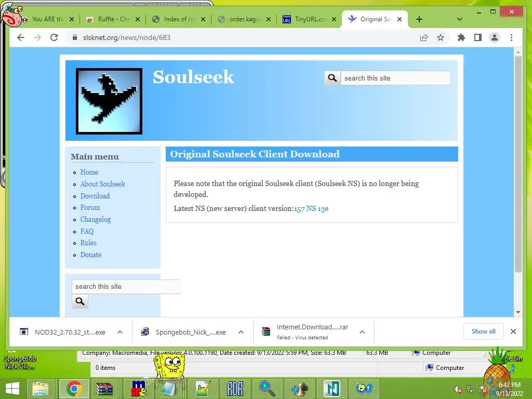
Task: Open the Rules link
Action: tap(88, 243)
